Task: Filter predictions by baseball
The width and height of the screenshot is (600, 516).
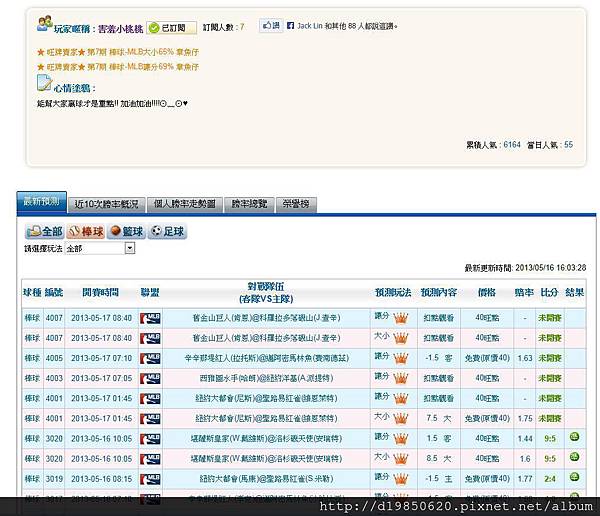Action: (x=86, y=232)
